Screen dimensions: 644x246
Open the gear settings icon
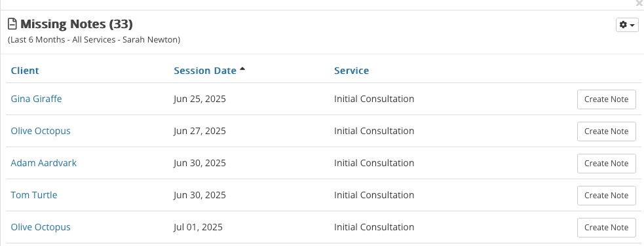click(x=623, y=25)
